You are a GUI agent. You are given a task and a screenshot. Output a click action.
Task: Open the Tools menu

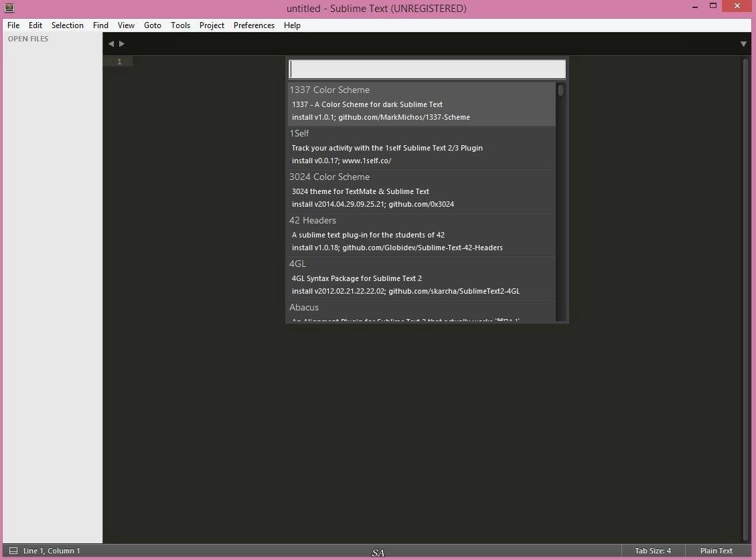click(x=180, y=25)
